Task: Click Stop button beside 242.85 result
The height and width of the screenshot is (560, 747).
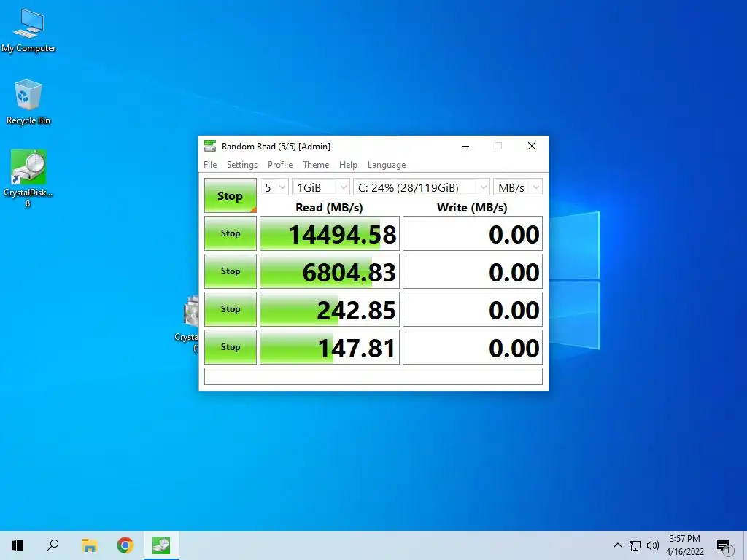Action: click(230, 309)
